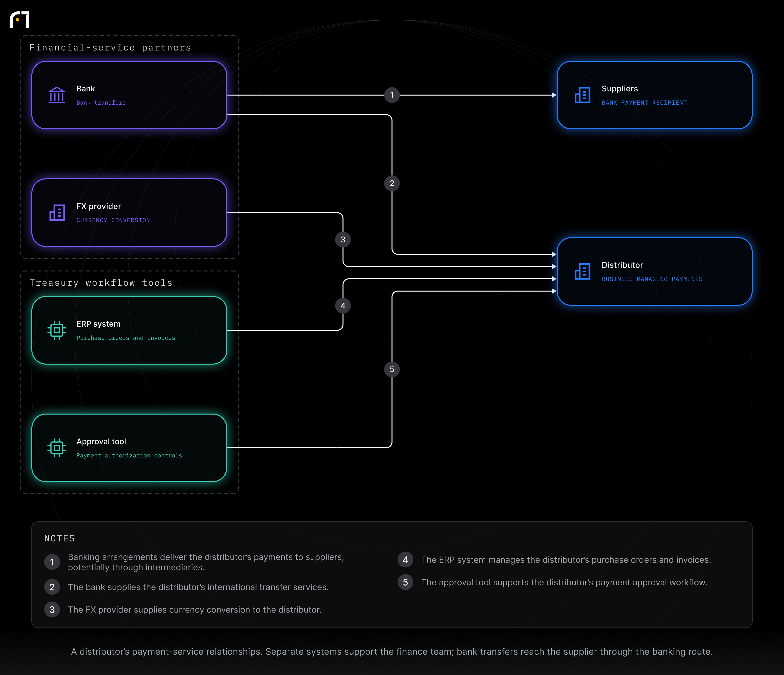784x675 pixels.
Task: Click note 3 text about FX provider
Action: point(195,610)
